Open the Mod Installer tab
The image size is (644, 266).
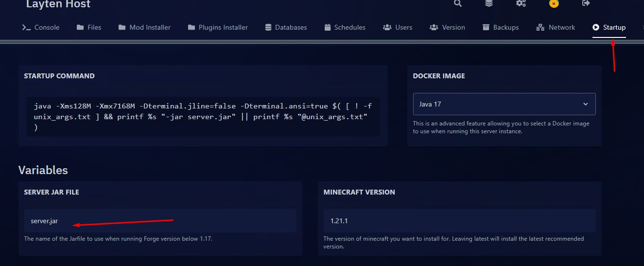point(144,27)
